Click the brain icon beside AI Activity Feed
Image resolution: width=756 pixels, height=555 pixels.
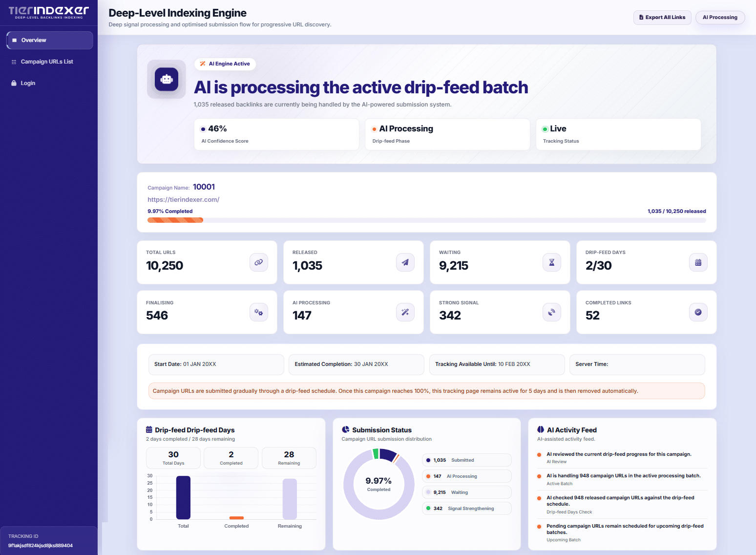[x=541, y=430]
